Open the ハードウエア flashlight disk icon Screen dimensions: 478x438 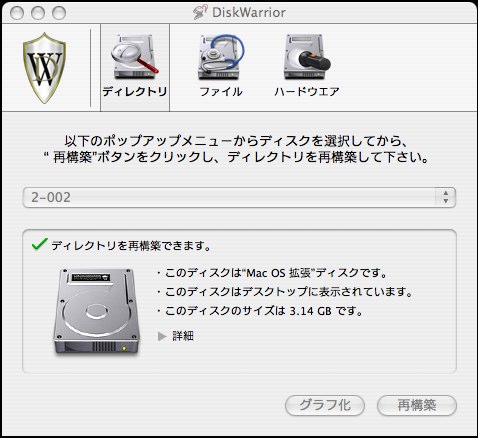pyautogui.click(x=307, y=57)
